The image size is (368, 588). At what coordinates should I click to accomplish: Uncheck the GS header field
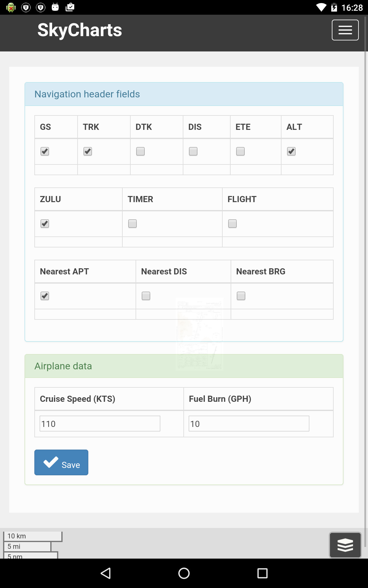click(45, 151)
